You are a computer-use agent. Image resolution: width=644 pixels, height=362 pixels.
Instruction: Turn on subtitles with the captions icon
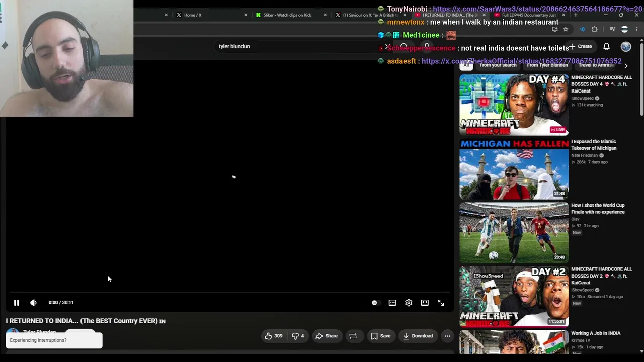click(x=392, y=303)
